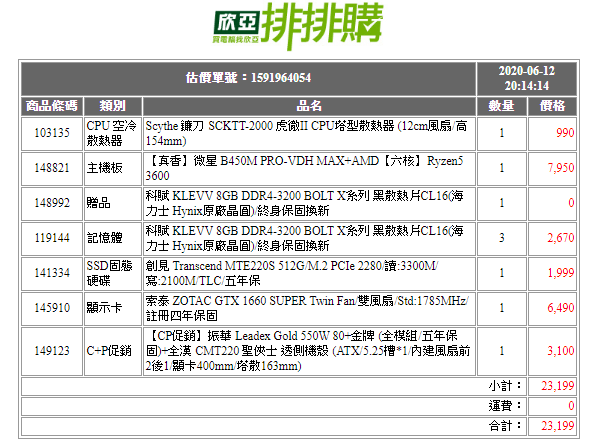Click the 商品條碼 column header
Screen dimensions: 603x443
pos(52,106)
